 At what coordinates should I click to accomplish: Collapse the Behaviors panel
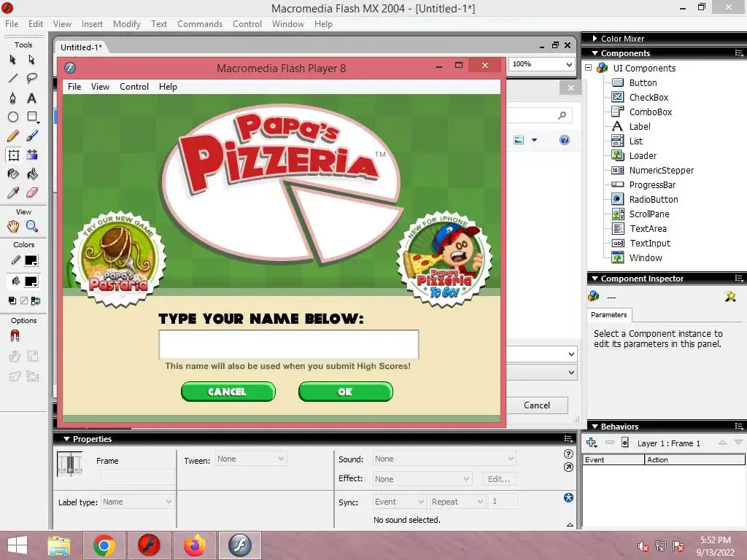pos(595,426)
